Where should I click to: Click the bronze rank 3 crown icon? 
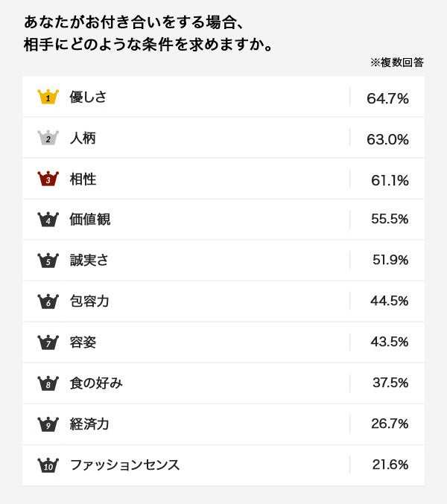(48, 179)
